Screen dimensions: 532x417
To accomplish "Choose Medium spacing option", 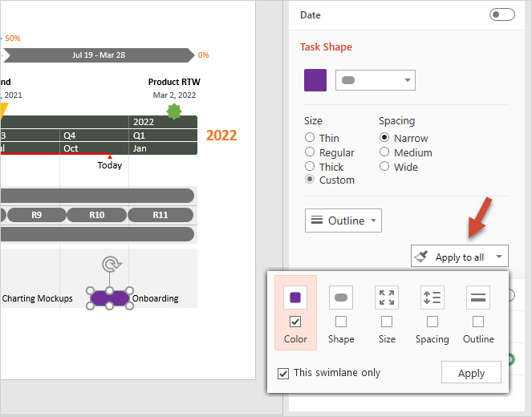I will pos(384,152).
